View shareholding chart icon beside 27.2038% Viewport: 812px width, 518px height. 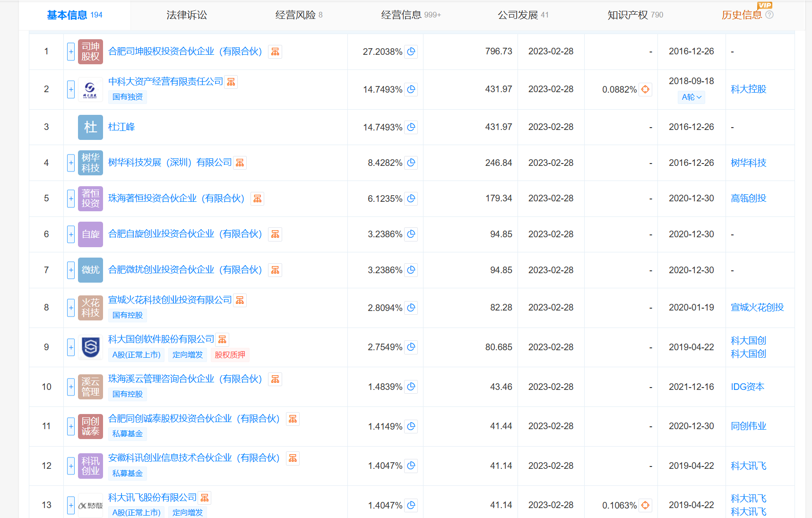tap(411, 52)
